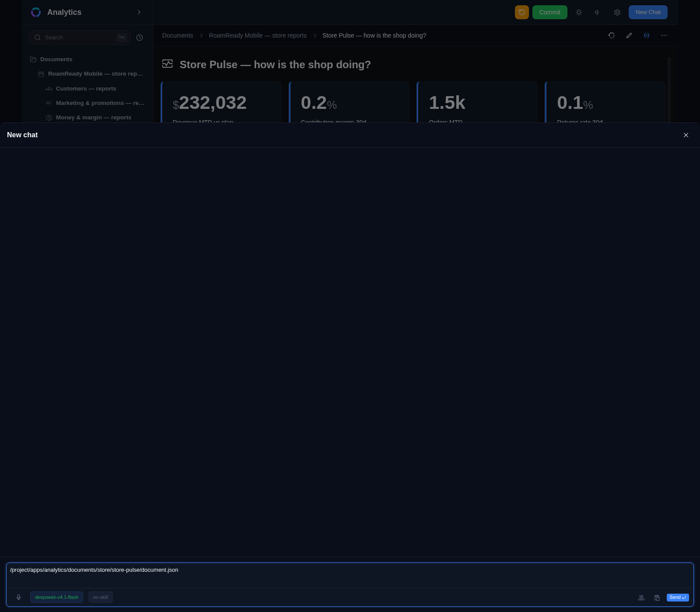
Task: Open the deepseek-v4.1-flash model selector
Action: click(x=56, y=597)
